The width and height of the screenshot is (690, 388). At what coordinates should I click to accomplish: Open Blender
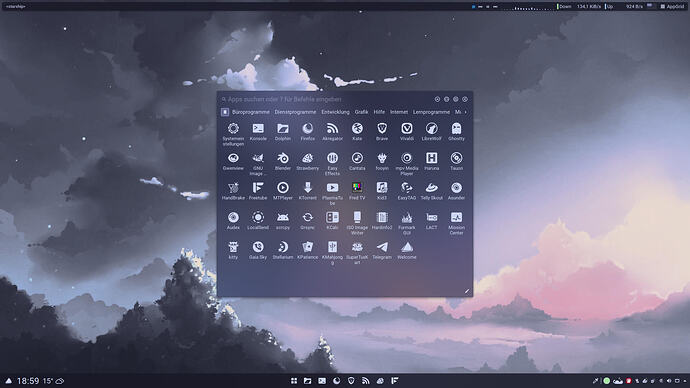[283, 161]
